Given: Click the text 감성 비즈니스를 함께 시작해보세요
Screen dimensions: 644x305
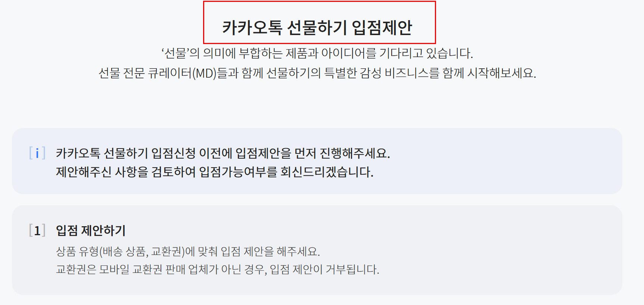Looking at the screenshot, I should click(x=448, y=73).
